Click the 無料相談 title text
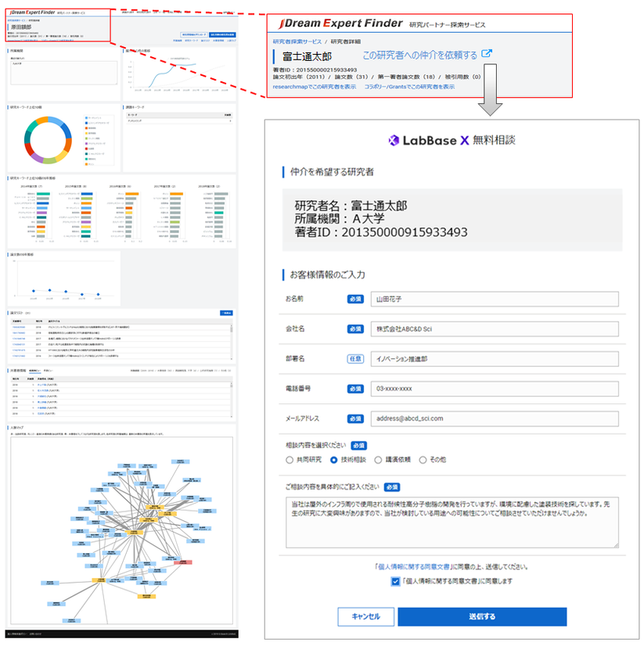Image resolution: width=644 pixels, height=657 pixels. tap(494, 140)
